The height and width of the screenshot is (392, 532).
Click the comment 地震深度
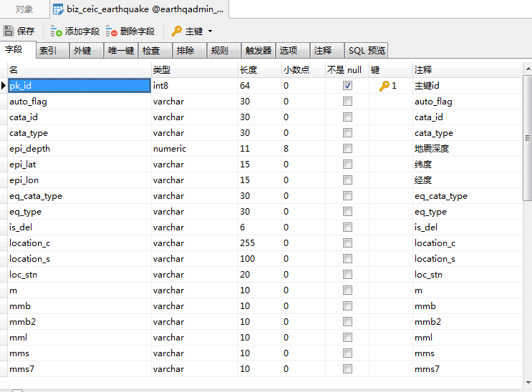[432, 149]
